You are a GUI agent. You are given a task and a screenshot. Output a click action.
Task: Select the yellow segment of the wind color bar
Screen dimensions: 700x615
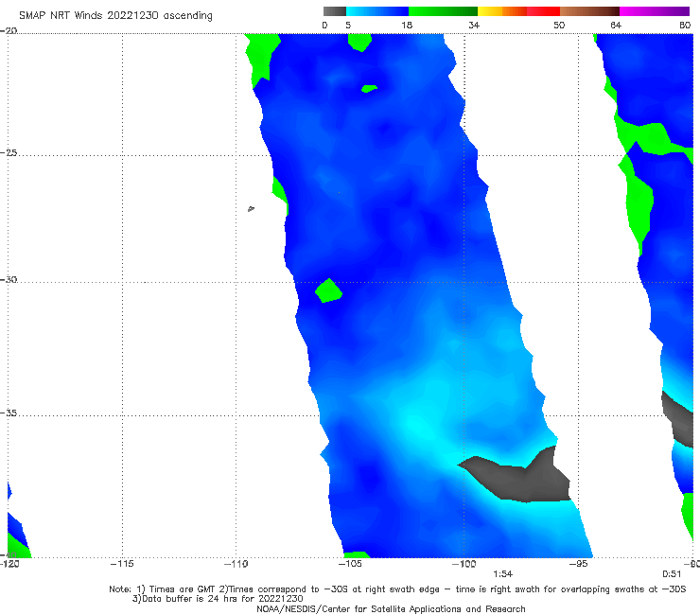[x=490, y=11]
